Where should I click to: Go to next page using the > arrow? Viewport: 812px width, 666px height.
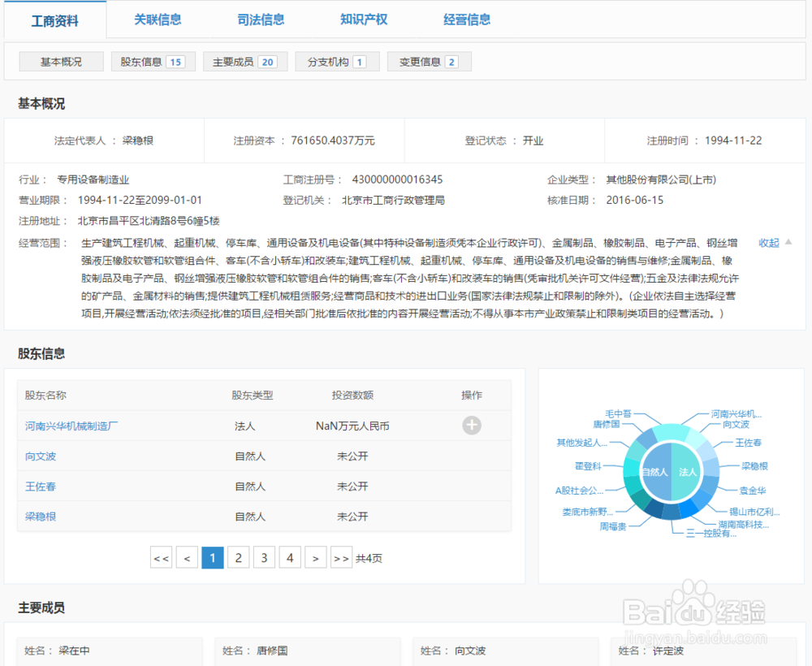coord(316,557)
